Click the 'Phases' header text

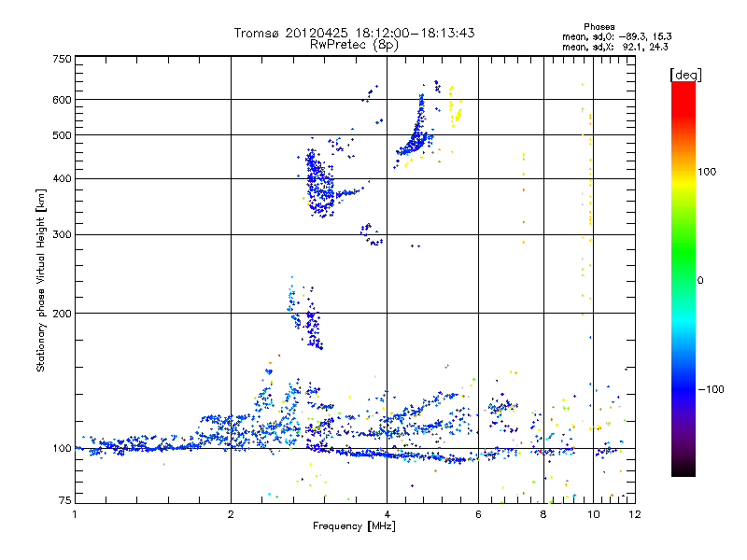coord(599,27)
